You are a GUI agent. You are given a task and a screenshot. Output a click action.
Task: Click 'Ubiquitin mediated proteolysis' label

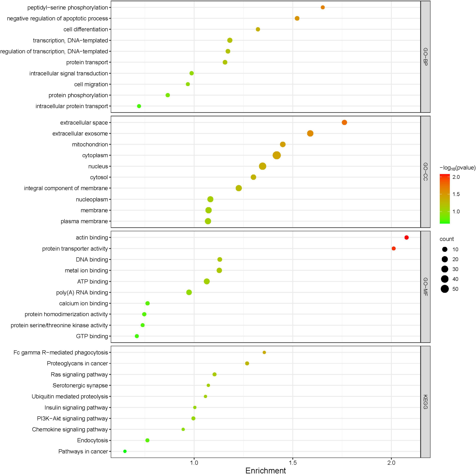tap(70, 396)
